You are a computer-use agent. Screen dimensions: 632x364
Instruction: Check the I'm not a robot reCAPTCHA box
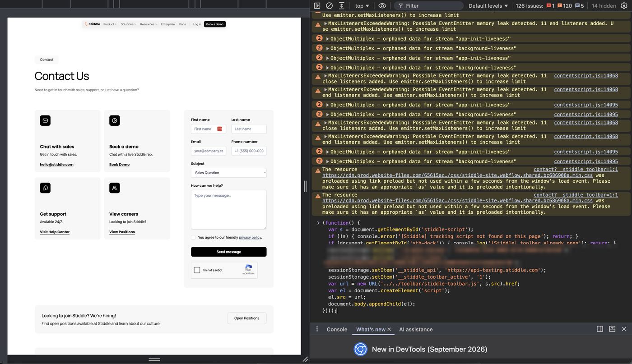point(197,270)
